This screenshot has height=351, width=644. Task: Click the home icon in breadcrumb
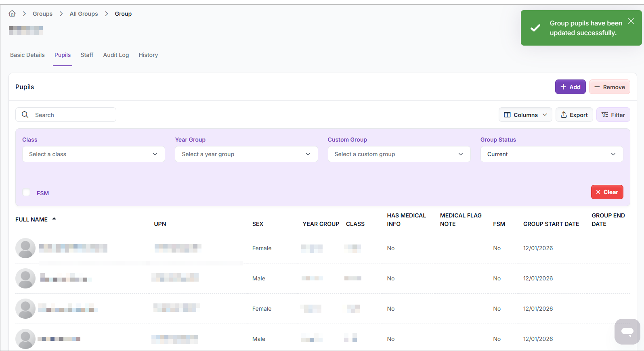(x=12, y=14)
